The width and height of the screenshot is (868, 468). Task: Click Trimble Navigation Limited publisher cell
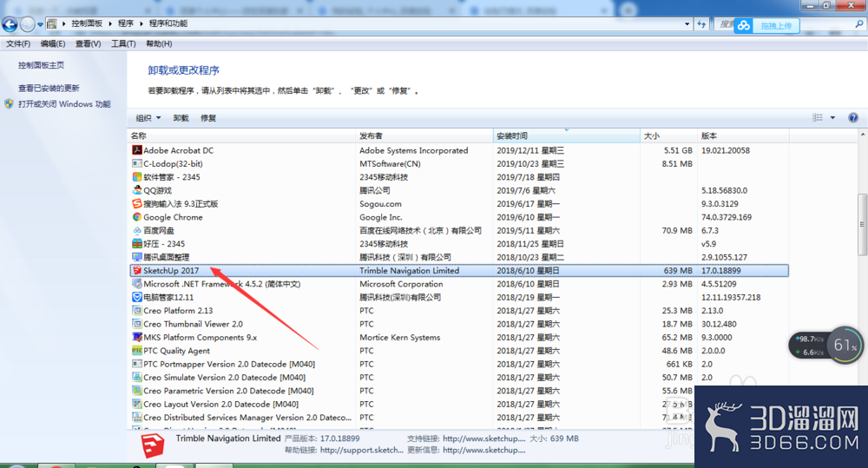coord(409,270)
